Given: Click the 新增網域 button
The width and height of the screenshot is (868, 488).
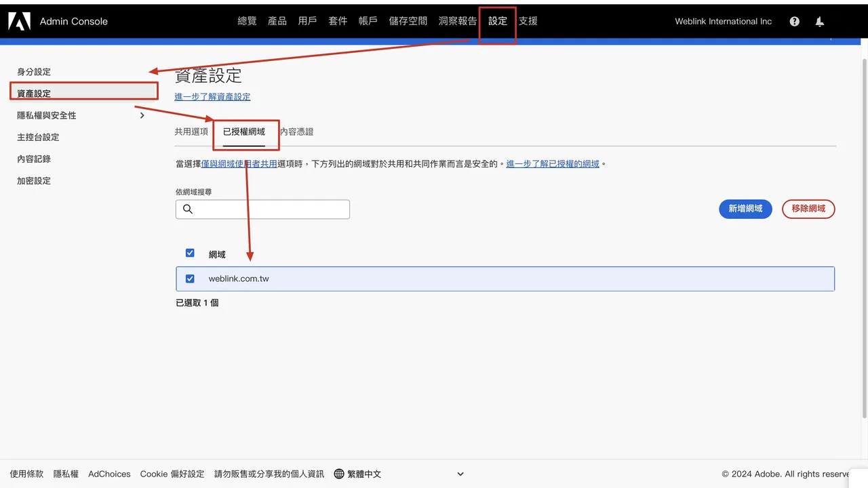Looking at the screenshot, I should pos(745,209).
